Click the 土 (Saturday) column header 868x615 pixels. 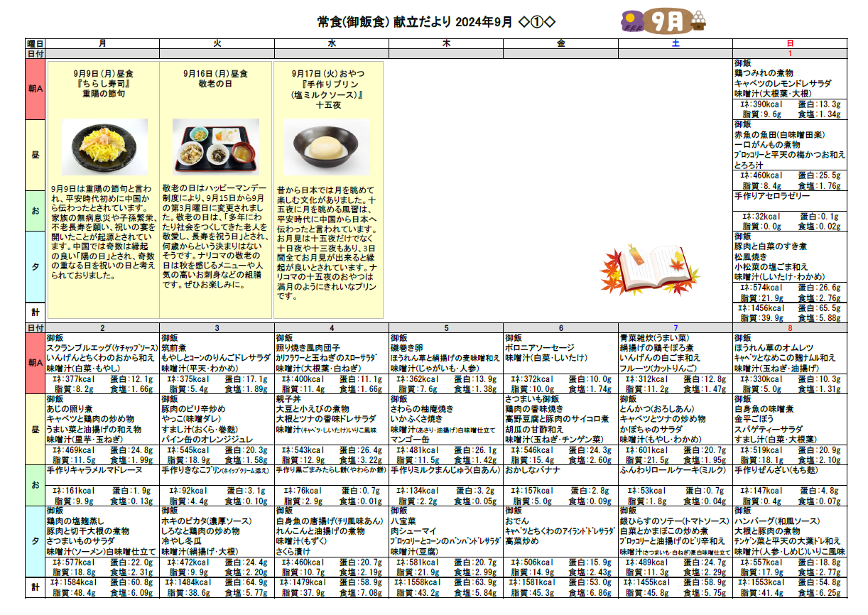(x=675, y=43)
